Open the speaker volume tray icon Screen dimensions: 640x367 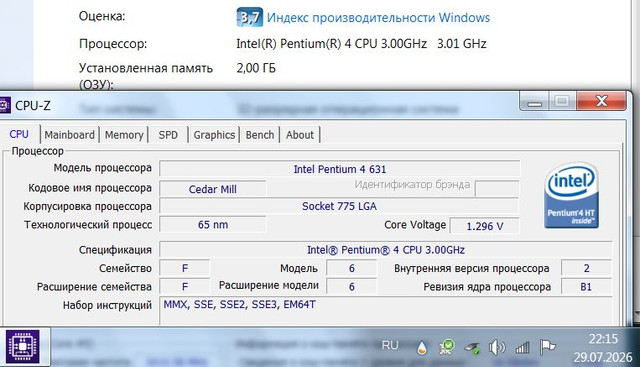(496, 347)
